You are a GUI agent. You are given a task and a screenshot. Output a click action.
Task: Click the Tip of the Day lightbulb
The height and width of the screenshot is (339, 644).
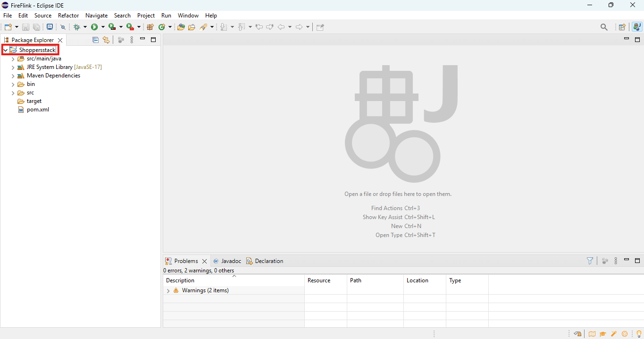click(x=639, y=334)
